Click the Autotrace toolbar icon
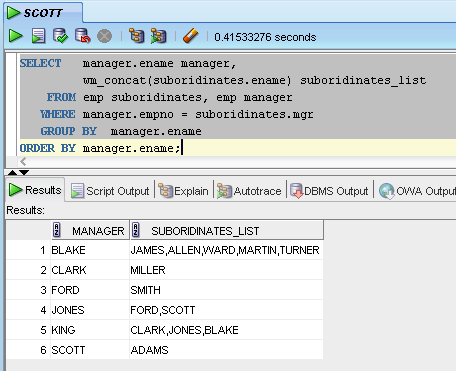This screenshot has width=456, height=371. 159,36
